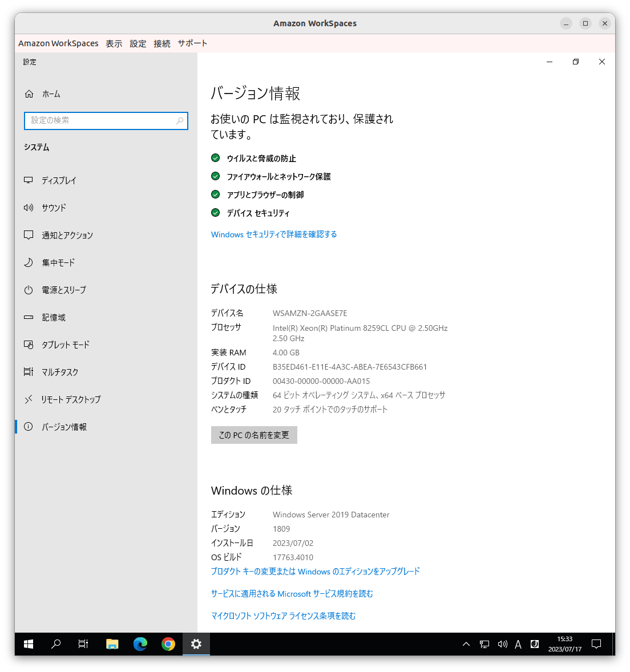This screenshot has width=630, height=672.
Task: Open 電源とスリープ settings
Action: tap(64, 290)
